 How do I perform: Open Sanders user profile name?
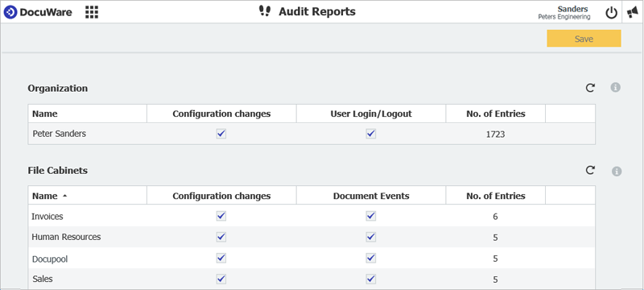click(x=572, y=9)
